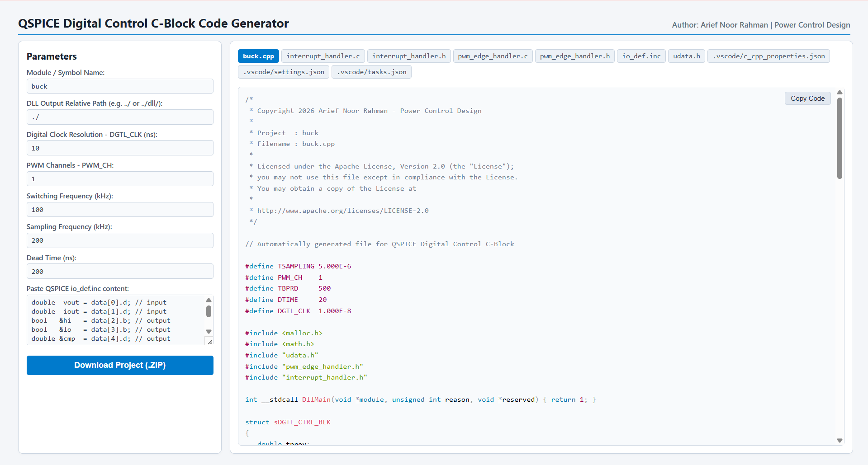The width and height of the screenshot is (868, 465).
Task: Click the '#define PWM_CH 1' code line
Action: click(x=284, y=277)
